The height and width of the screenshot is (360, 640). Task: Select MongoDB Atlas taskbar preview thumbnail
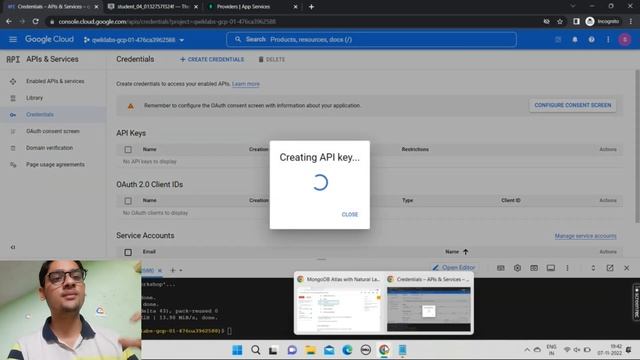(339, 304)
